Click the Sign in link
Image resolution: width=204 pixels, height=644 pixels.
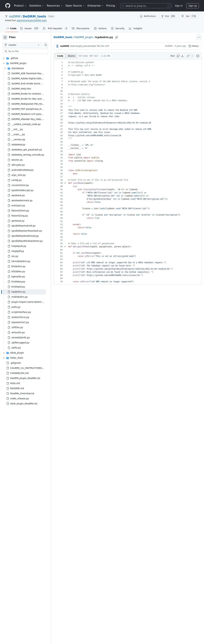click(x=179, y=6)
